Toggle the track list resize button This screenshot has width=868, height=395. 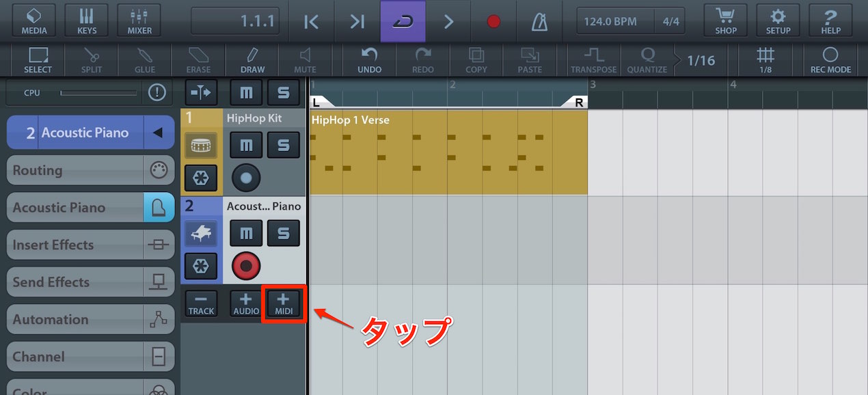click(x=201, y=92)
